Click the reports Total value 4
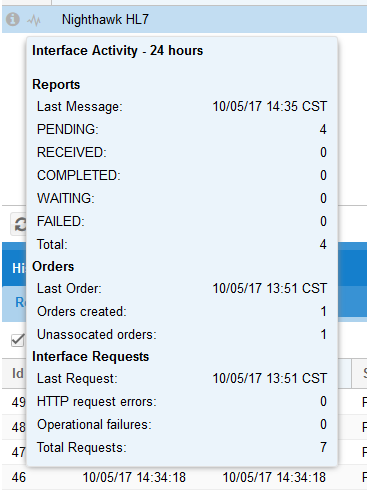The width and height of the screenshot is (367, 502). pos(323,244)
